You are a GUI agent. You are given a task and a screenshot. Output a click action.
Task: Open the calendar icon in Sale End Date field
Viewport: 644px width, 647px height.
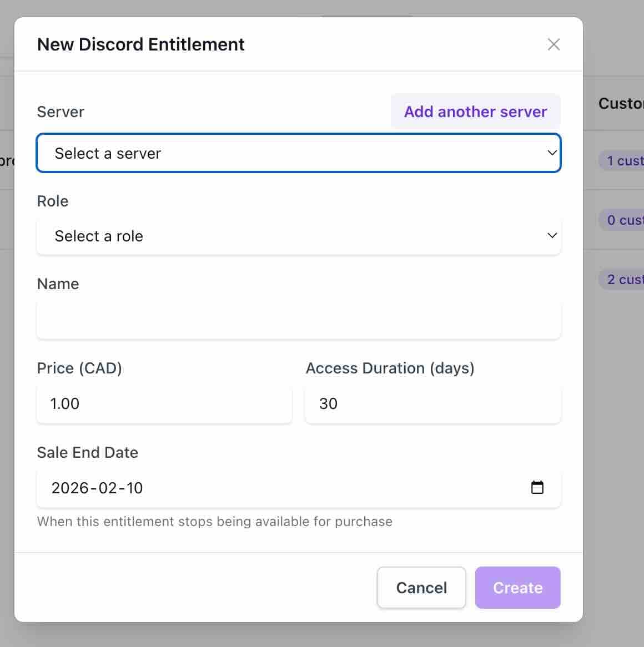click(537, 487)
